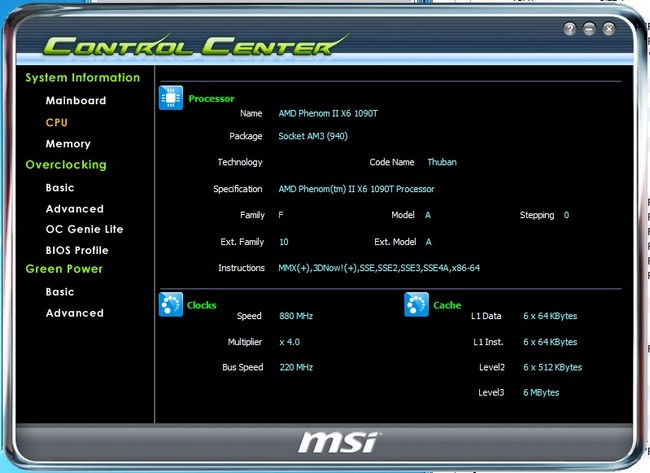Click the Code Name label
Image resolution: width=650 pixels, height=473 pixels.
(x=392, y=162)
